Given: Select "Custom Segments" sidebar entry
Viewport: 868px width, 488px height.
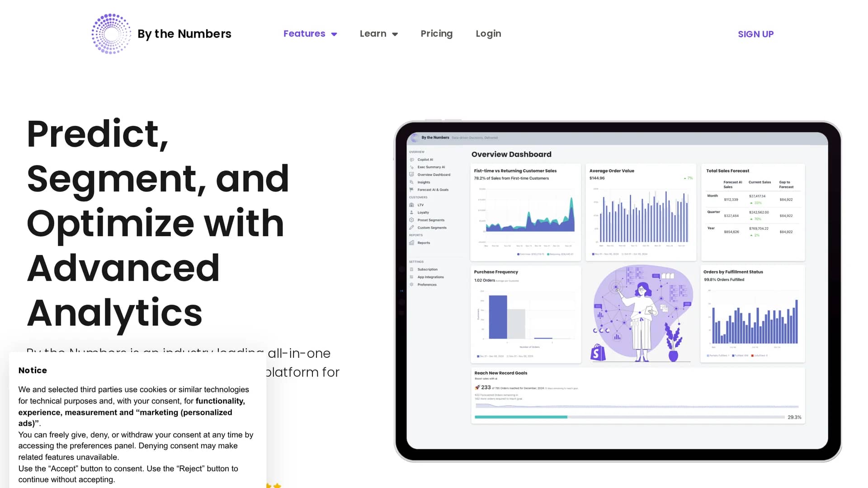Looking at the screenshot, I should [x=432, y=228].
